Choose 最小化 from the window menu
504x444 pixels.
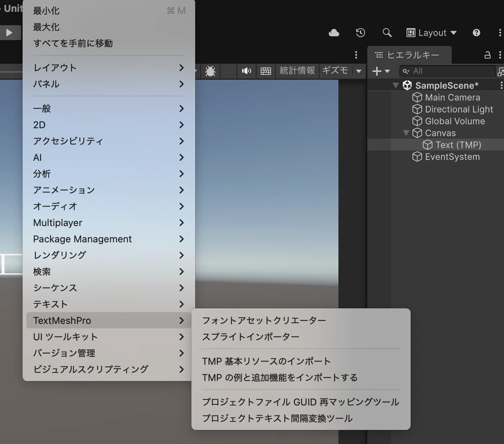pyautogui.click(x=109, y=11)
